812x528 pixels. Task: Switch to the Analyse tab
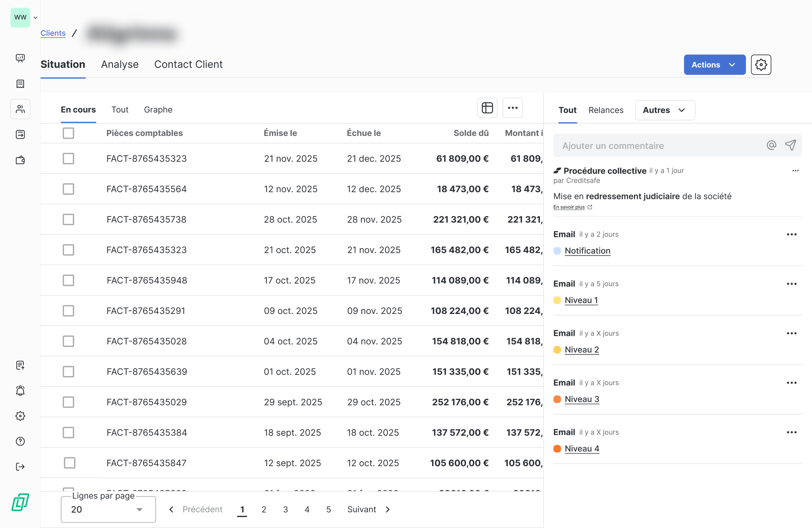(x=120, y=65)
